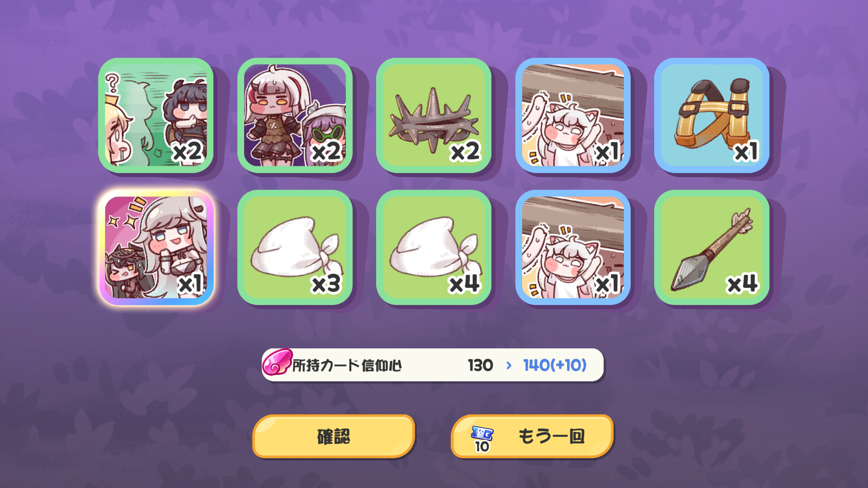Click the 140(+10) faith value
The width and height of the screenshot is (868, 488).
tap(555, 365)
